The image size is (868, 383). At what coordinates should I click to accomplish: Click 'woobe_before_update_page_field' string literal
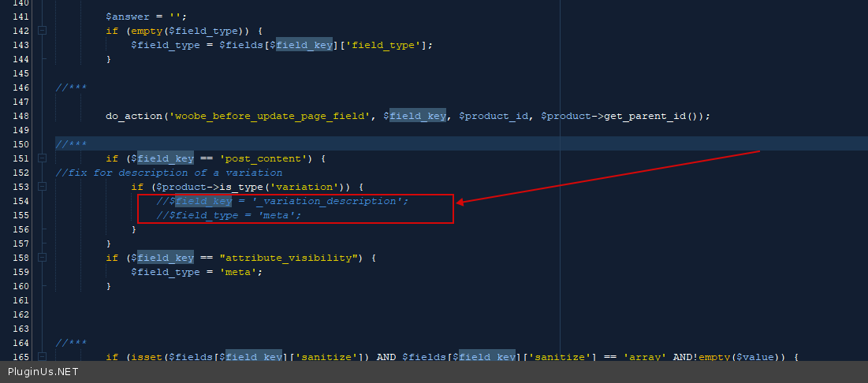[270, 116]
